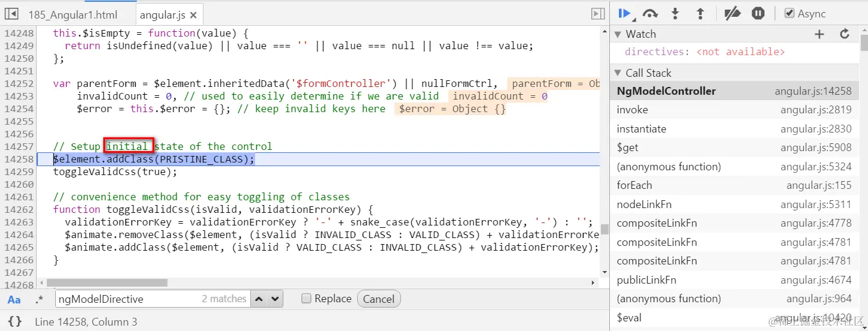Click the invalidCount = 0 inline hint
The image size is (868, 331).
(500, 96)
